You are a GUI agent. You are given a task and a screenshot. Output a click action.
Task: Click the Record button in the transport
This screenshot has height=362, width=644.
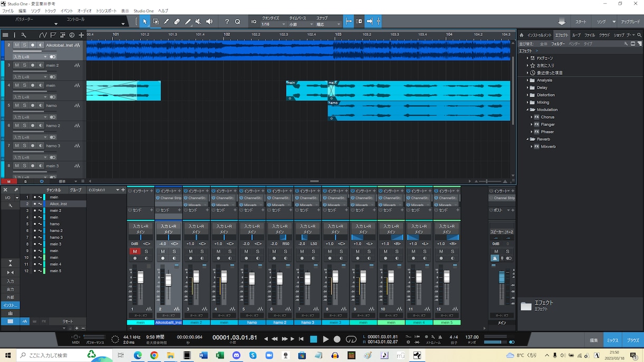[x=337, y=339]
